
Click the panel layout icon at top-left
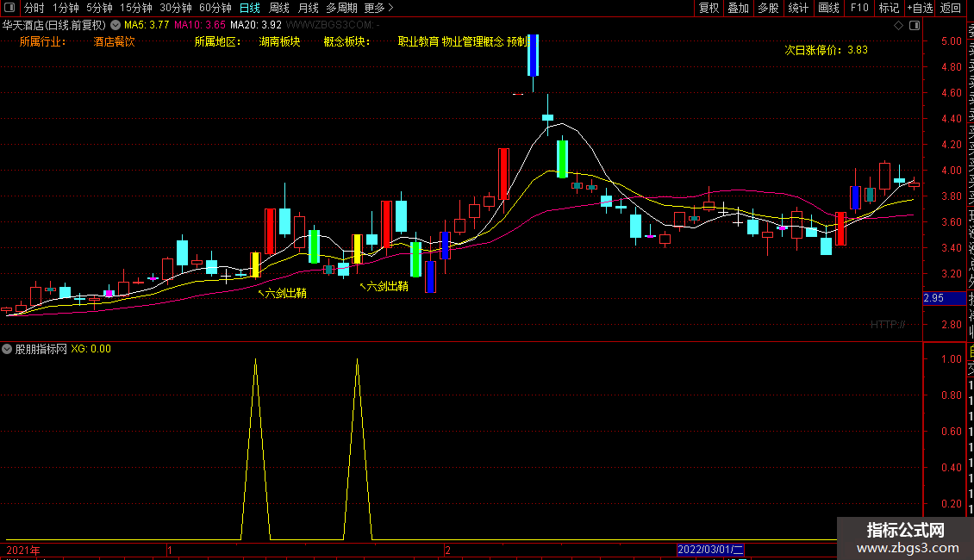tap(9, 8)
